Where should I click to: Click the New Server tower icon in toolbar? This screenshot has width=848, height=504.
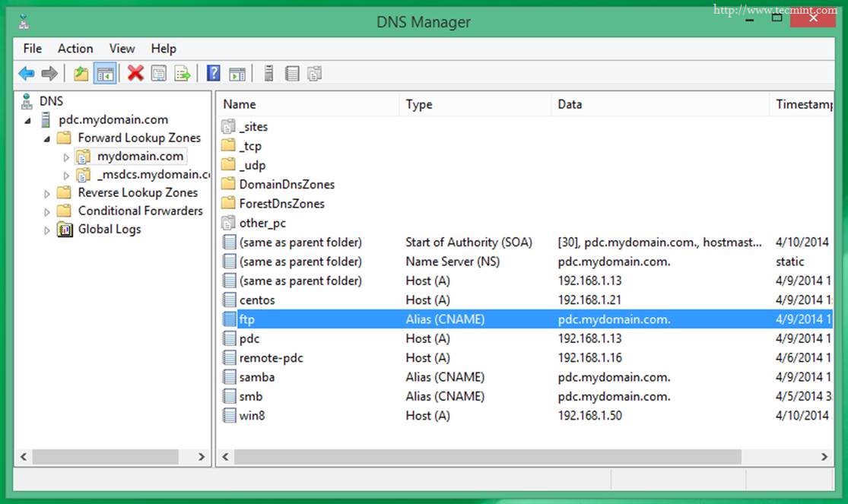(x=268, y=74)
